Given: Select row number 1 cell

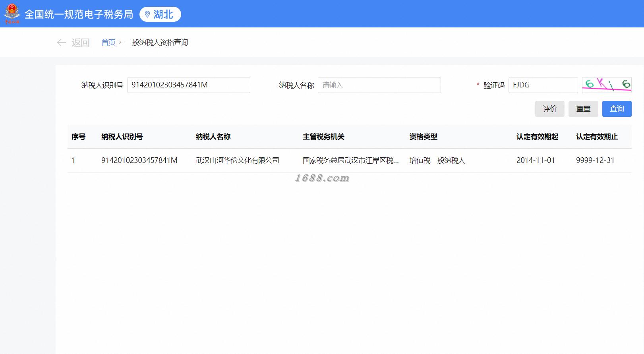Looking at the screenshot, I should tap(73, 161).
